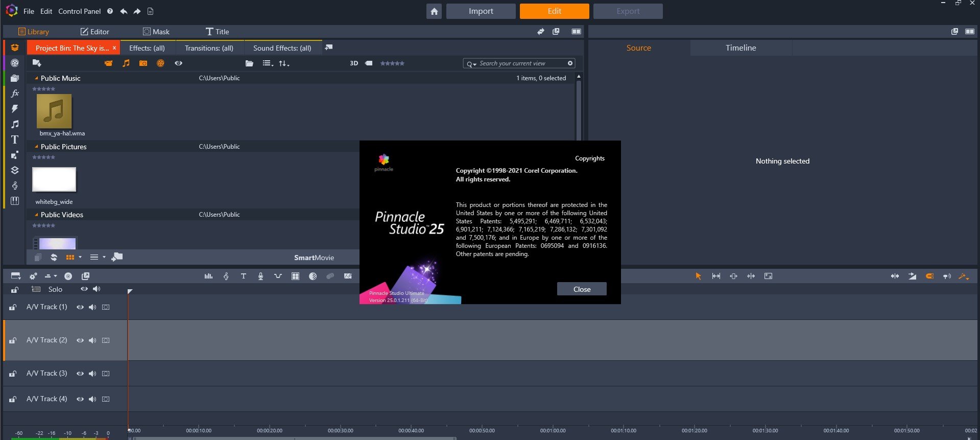Open thumbnail view dropdown arrow at bottom
980x440 pixels.
80,257
